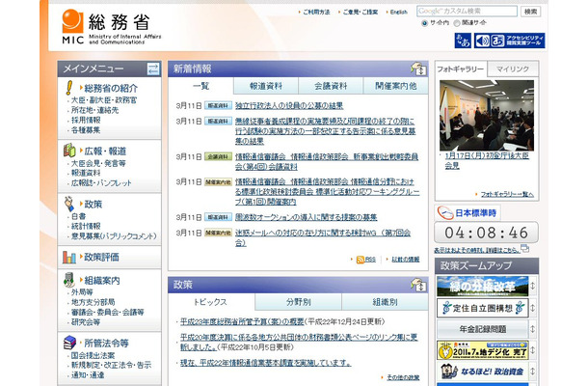Open the accessibility reading support tool
The width and height of the screenshot is (588, 386).
(509, 41)
